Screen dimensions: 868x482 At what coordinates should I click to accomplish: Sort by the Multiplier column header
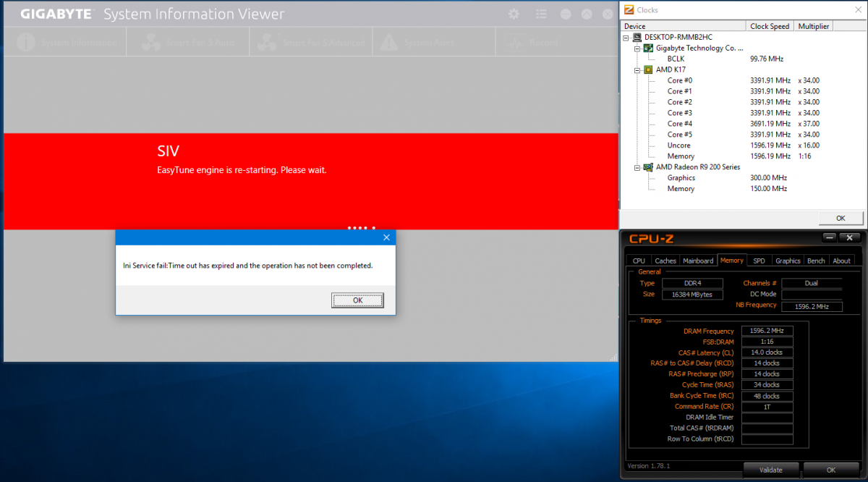click(814, 26)
